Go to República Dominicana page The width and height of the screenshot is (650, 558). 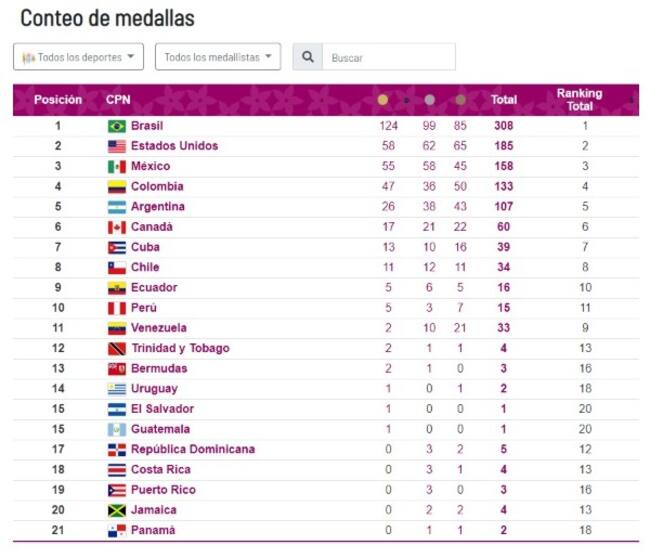click(x=192, y=449)
